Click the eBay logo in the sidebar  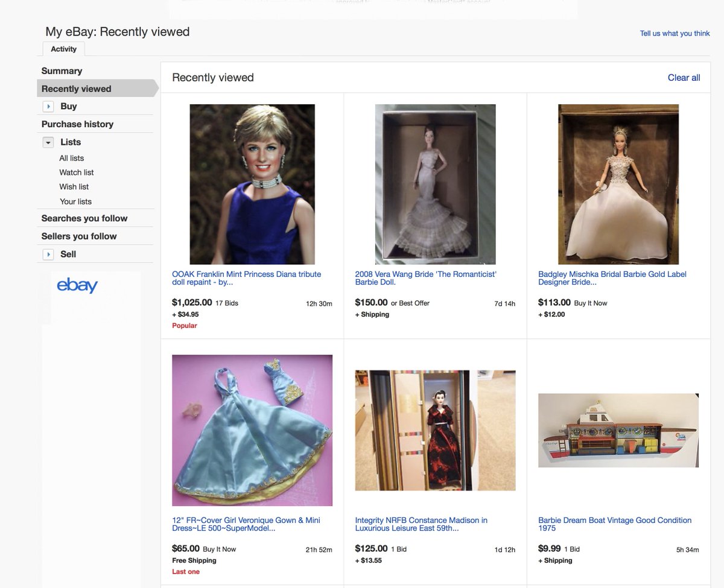point(77,285)
